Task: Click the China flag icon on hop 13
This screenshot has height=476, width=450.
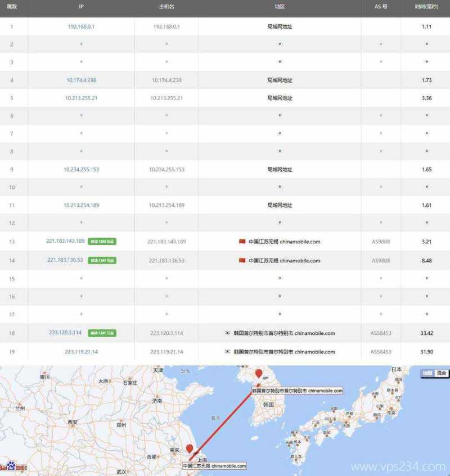Action: tap(242, 242)
